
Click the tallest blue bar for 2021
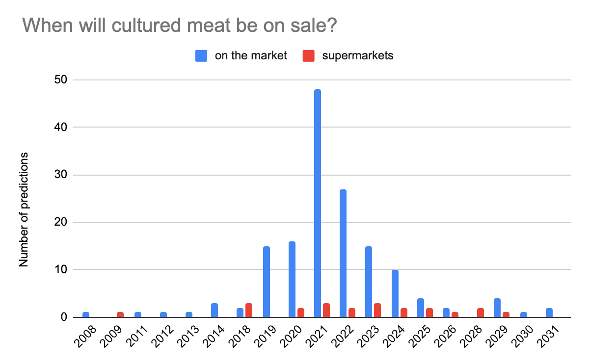[x=318, y=203]
